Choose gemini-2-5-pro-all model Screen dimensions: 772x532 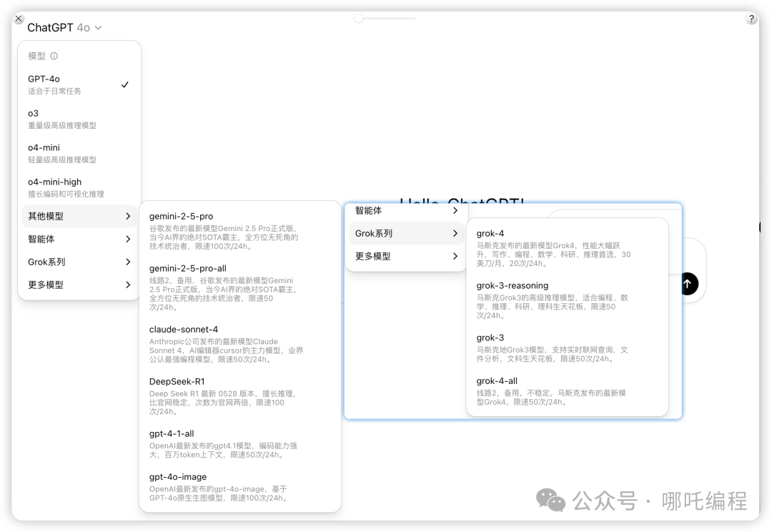pyautogui.click(x=240, y=287)
